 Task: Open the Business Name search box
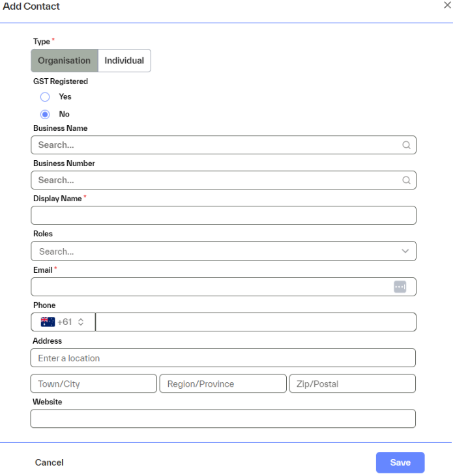(215, 145)
